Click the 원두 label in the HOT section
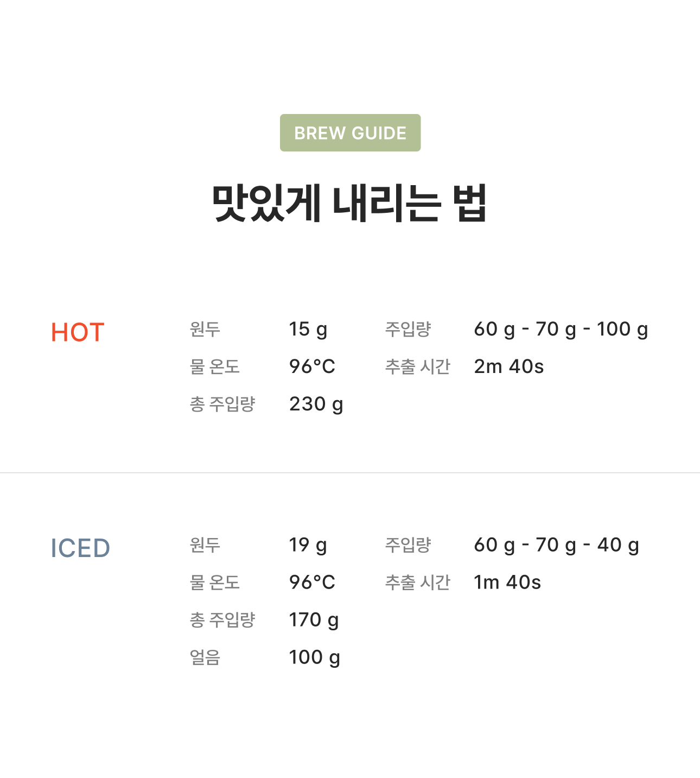 point(205,329)
